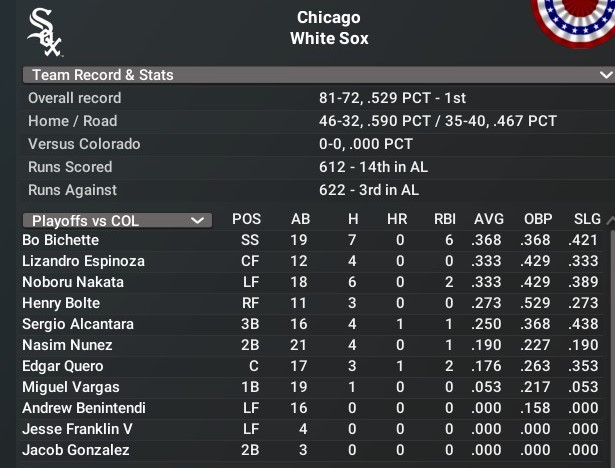The width and height of the screenshot is (615, 468).
Task: Click the Chicago White Sox team title
Action: point(329,28)
